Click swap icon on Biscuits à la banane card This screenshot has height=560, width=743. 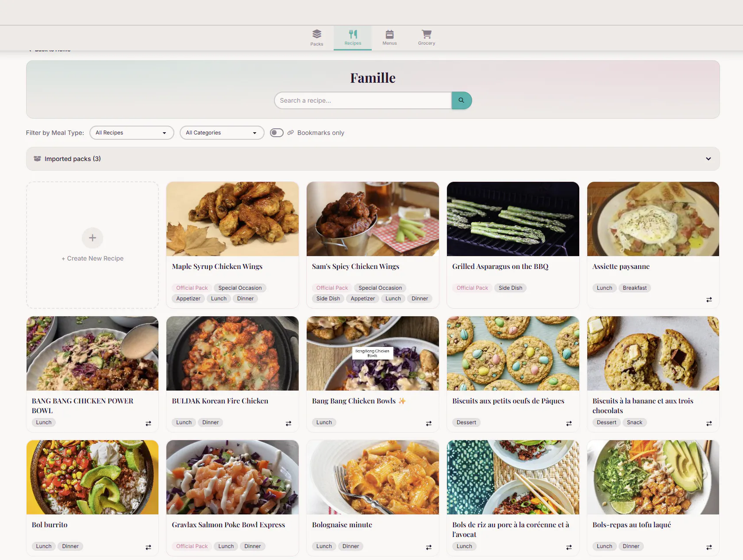pos(709,423)
